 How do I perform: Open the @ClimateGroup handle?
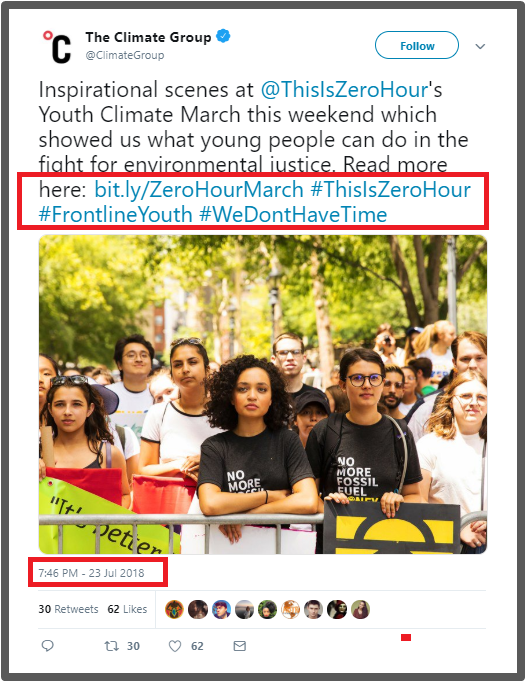pos(125,55)
